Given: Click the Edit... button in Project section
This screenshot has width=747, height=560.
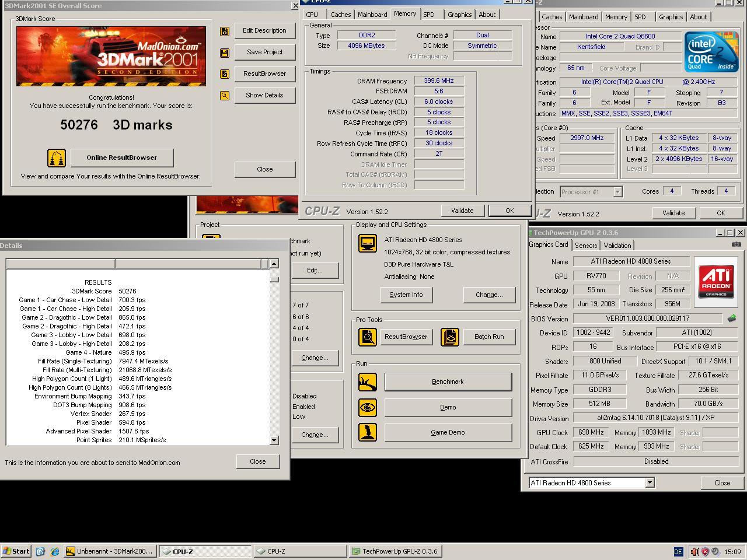Looking at the screenshot, I should point(315,271).
